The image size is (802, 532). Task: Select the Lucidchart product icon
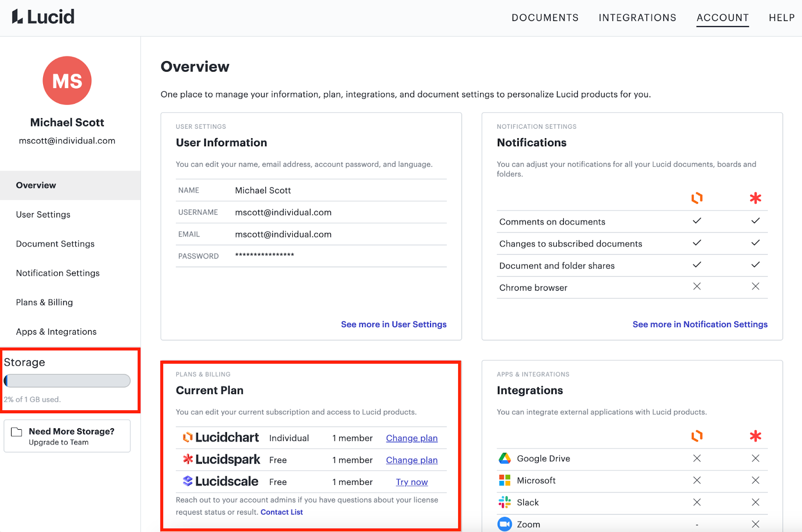click(x=187, y=437)
